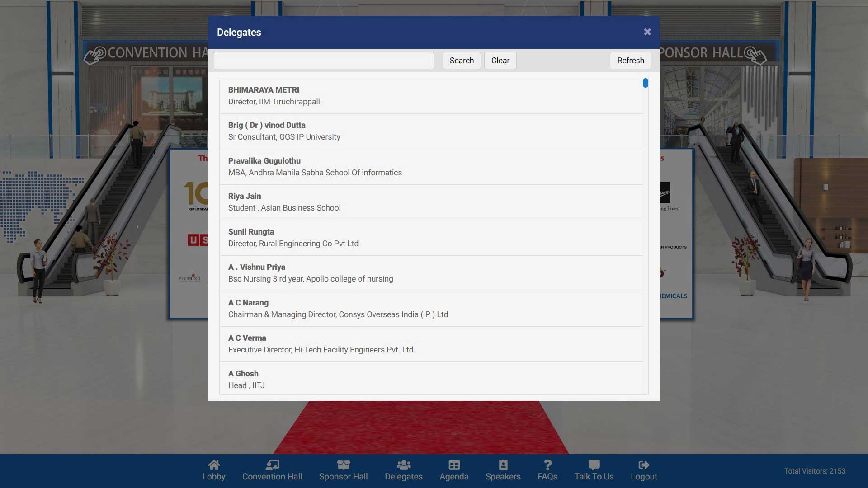The width and height of the screenshot is (868, 488).
Task: Refresh the delegates list
Action: point(630,61)
